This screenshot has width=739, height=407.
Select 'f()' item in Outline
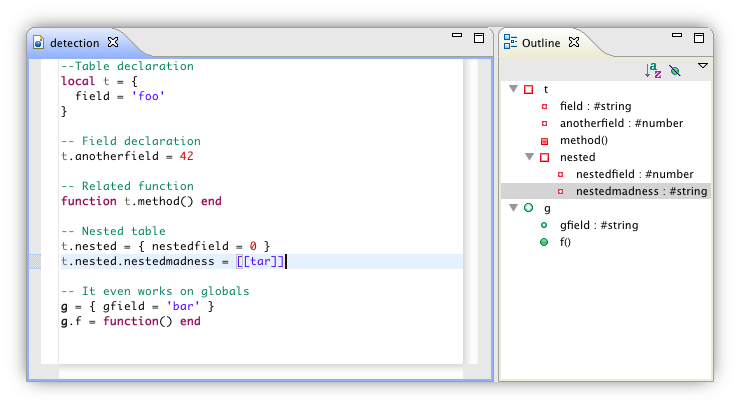(565, 242)
